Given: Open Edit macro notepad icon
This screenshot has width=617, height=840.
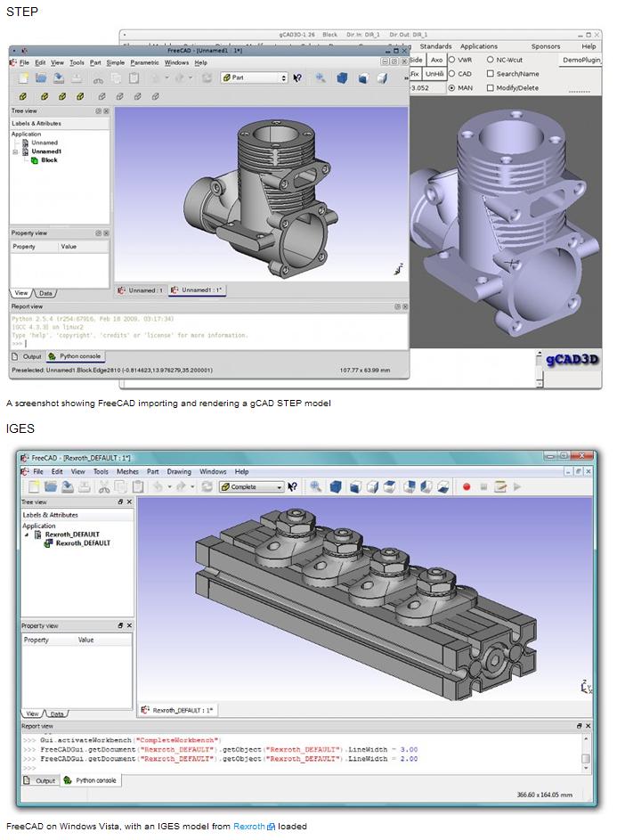Looking at the screenshot, I should tap(500, 486).
